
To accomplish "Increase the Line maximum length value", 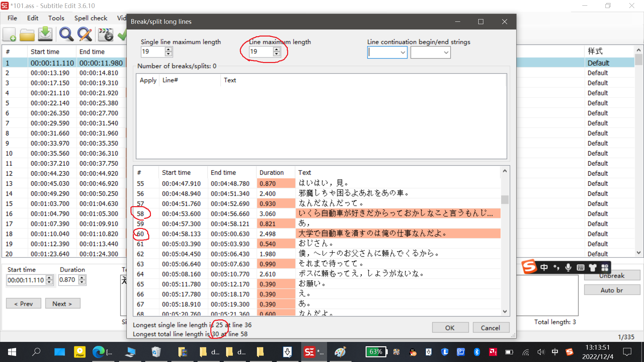I will tap(276, 50).
